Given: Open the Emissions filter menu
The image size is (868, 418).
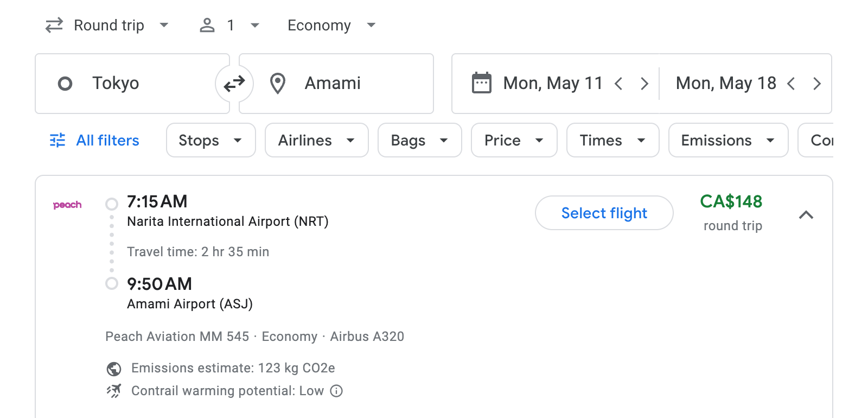Looking at the screenshot, I should click(727, 140).
